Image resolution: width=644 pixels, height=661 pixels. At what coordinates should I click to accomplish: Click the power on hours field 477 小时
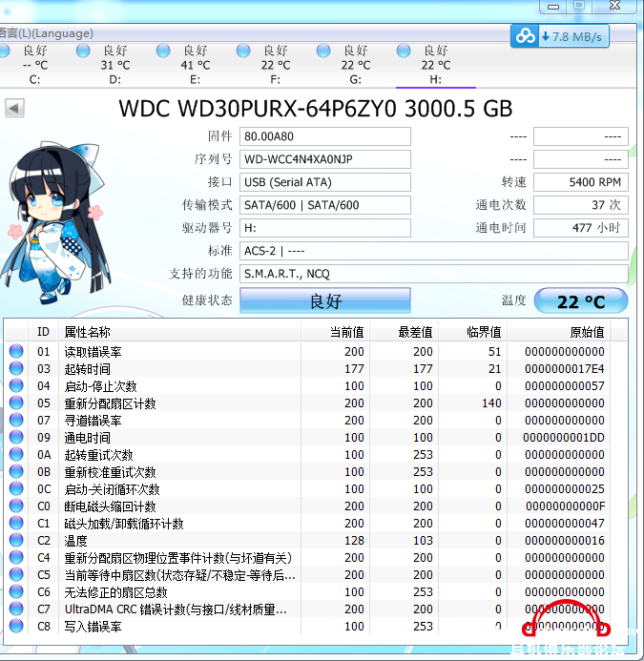tap(581, 228)
